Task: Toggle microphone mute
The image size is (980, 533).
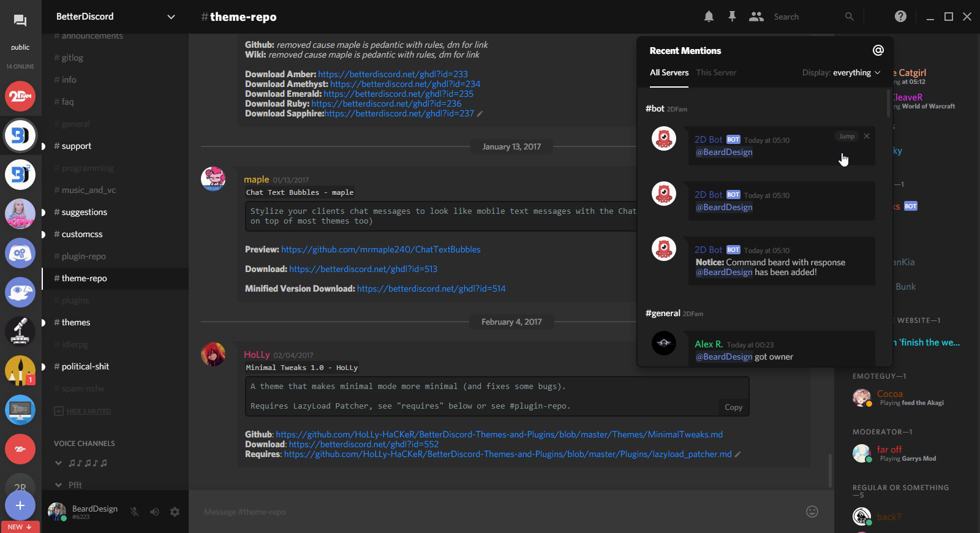Action: 134,512
